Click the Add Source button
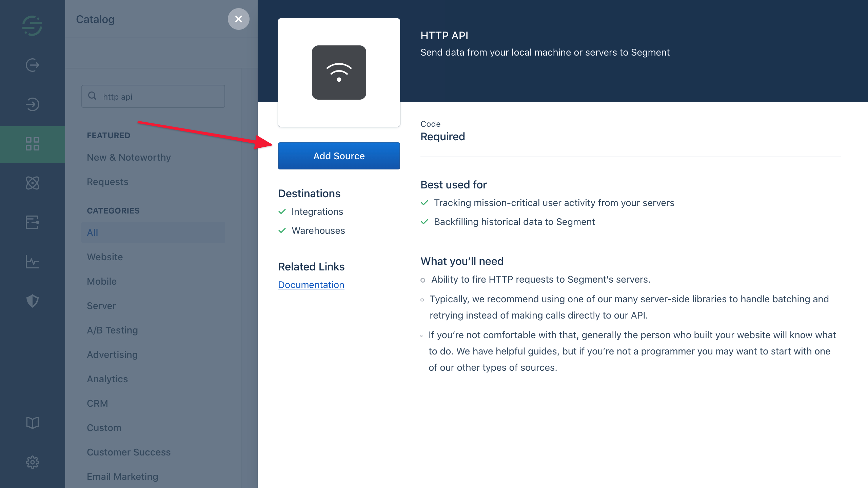868x488 pixels. [339, 156]
